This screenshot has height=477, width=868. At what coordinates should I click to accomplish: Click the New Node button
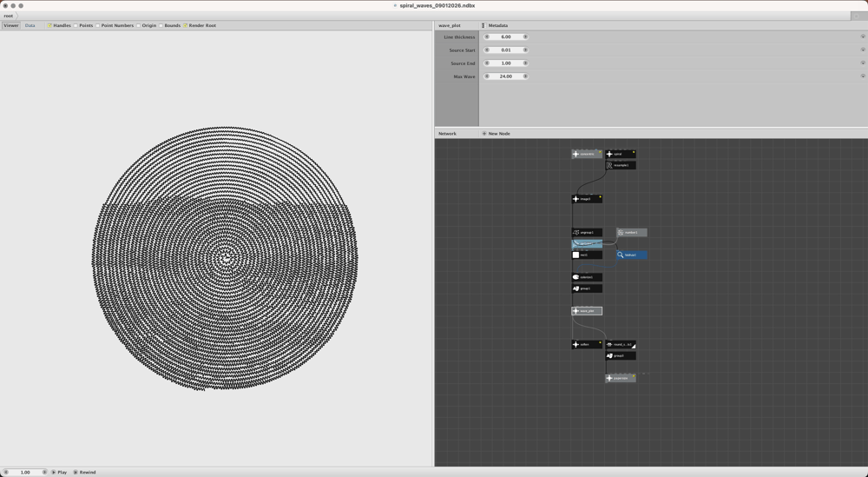click(x=496, y=134)
